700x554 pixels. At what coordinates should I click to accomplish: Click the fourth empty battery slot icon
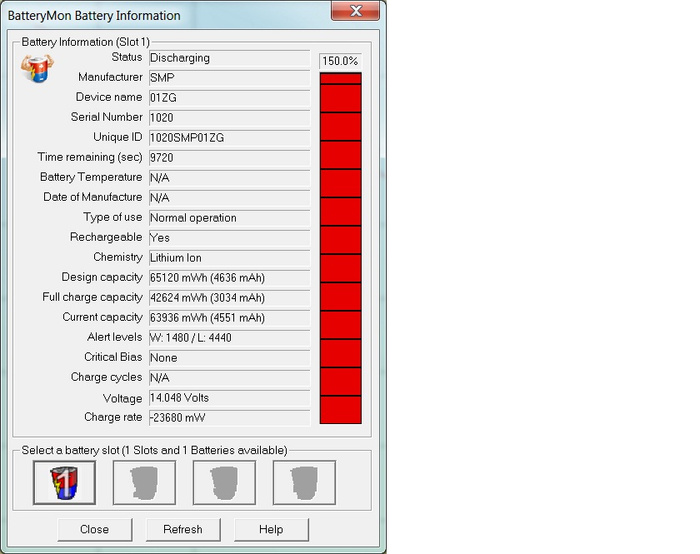pyautogui.click(x=305, y=483)
